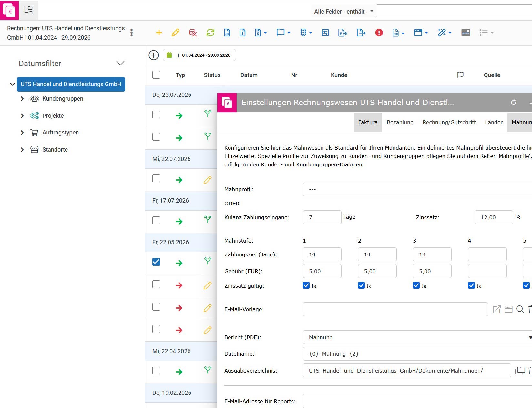Click the folder icon next to Ausgabeverzeichnis

[x=520, y=371]
